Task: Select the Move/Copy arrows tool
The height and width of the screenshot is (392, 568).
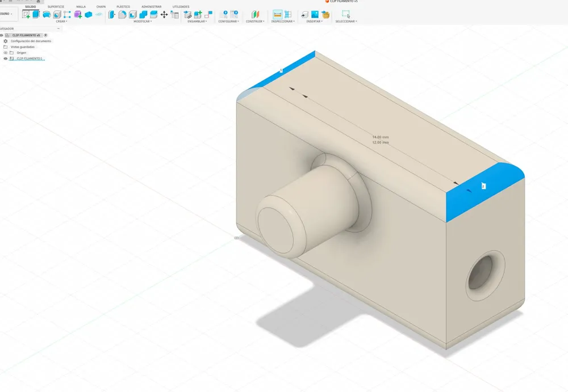Action: [x=164, y=15]
